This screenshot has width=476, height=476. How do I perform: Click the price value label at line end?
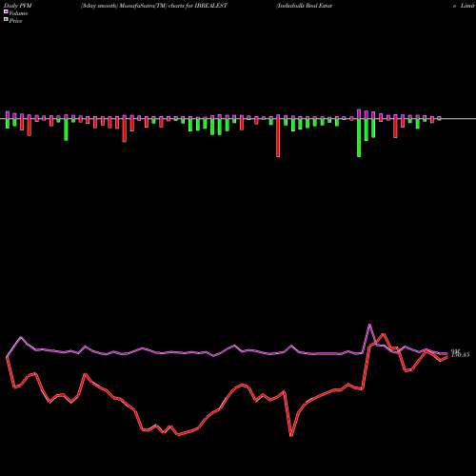click(x=461, y=355)
